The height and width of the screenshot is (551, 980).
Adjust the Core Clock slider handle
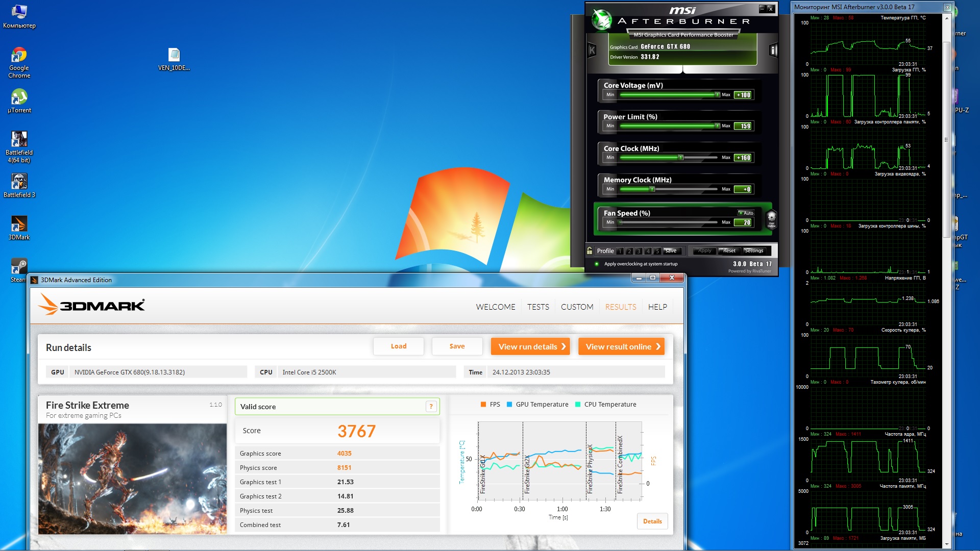tap(681, 158)
